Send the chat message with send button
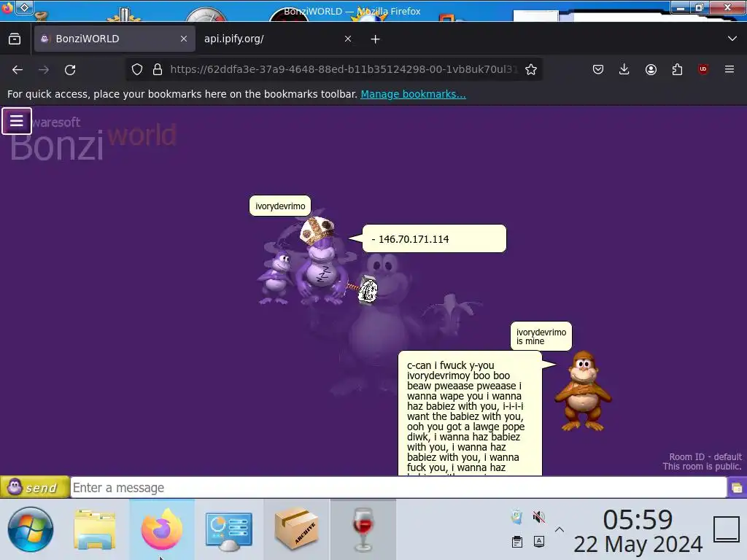This screenshot has width=747, height=560. (35, 487)
